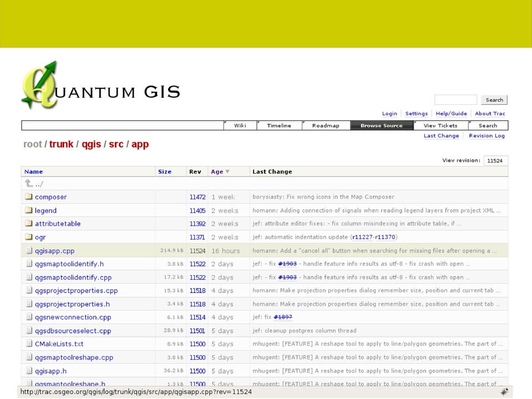This screenshot has height=399, width=532.
Task: Open the qgsdbsourceselect.cpp file link
Action: [73, 330]
